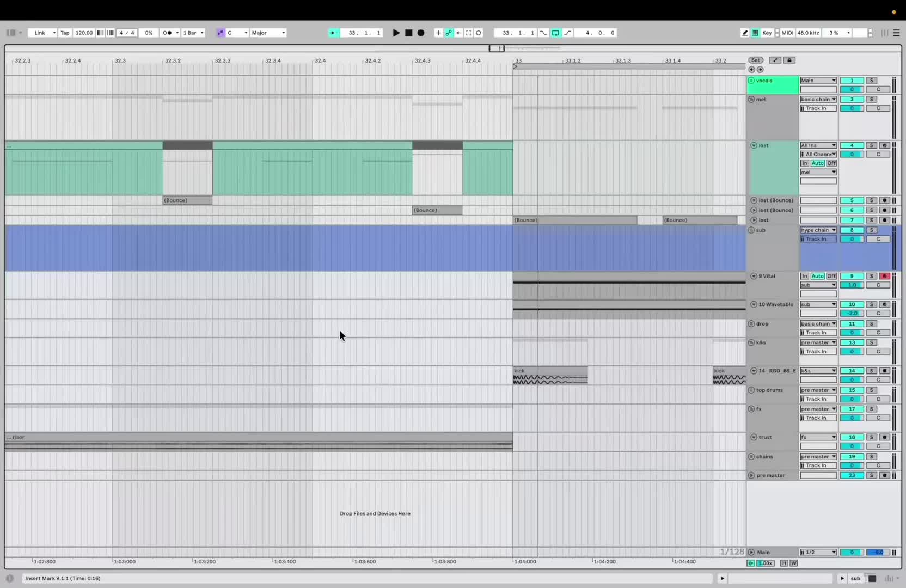This screenshot has height=588, width=906.
Task: Toggle the Follow playback icon
Action: tap(333, 33)
